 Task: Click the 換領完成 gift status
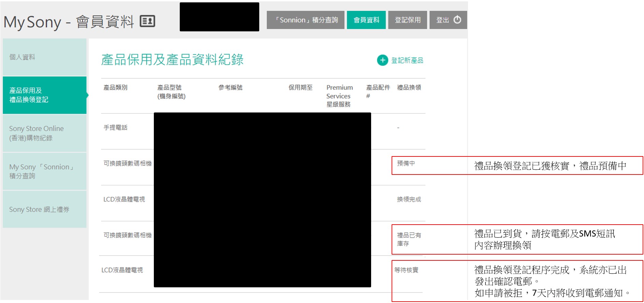[x=409, y=199]
